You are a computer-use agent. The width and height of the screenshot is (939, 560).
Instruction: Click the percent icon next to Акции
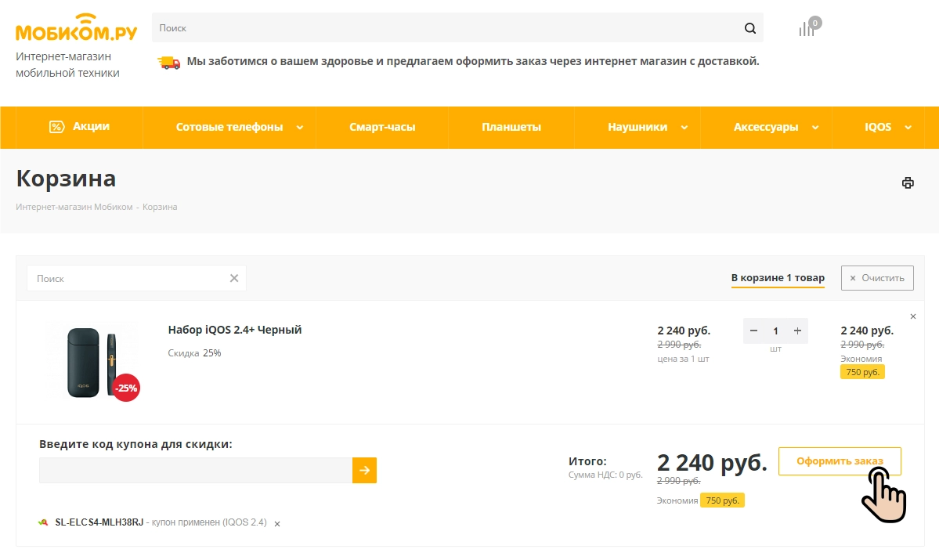[x=56, y=126]
